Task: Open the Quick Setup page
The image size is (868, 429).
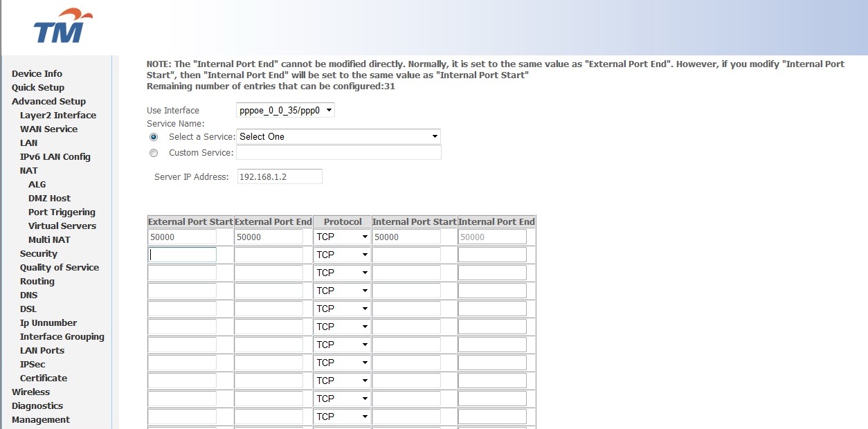Action: click(37, 87)
